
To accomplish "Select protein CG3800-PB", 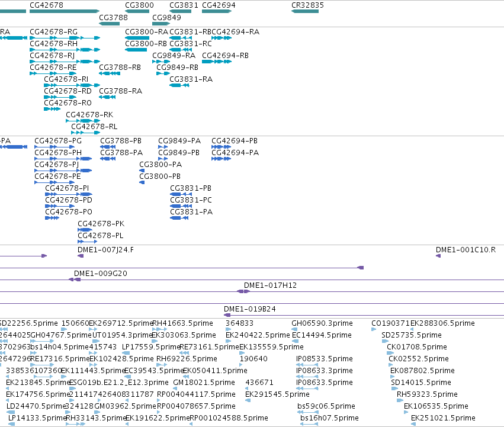I will (142, 182).
